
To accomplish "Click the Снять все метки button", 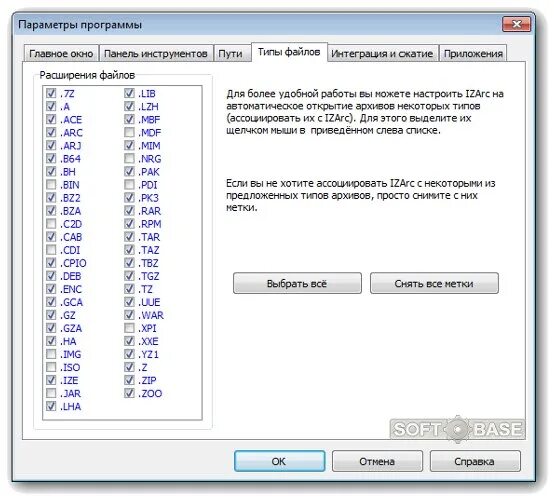I will (434, 283).
